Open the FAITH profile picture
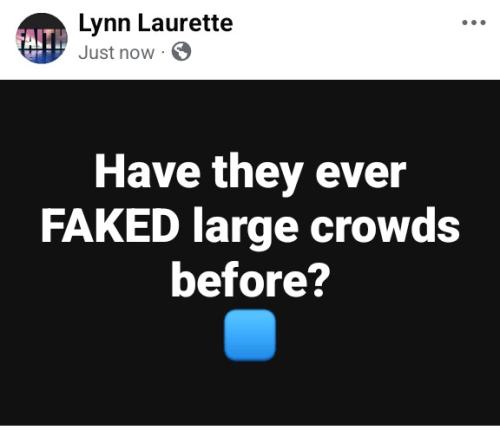The height and width of the screenshot is (430, 500). point(42,38)
